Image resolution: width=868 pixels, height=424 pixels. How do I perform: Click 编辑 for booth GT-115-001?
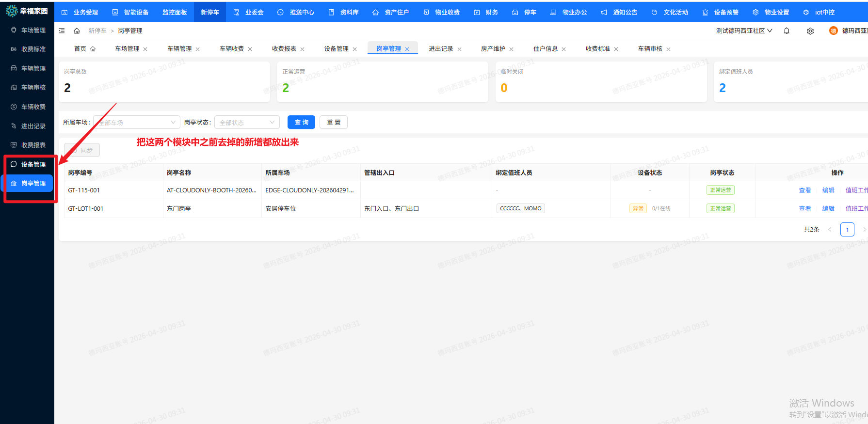[828, 190]
